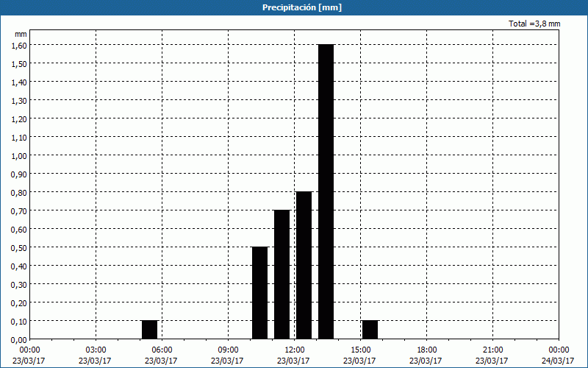Image resolution: width=588 pixels, height=368 pixels.
Task: Select the small bar after 15:00
Action: [x=370, y=330]
